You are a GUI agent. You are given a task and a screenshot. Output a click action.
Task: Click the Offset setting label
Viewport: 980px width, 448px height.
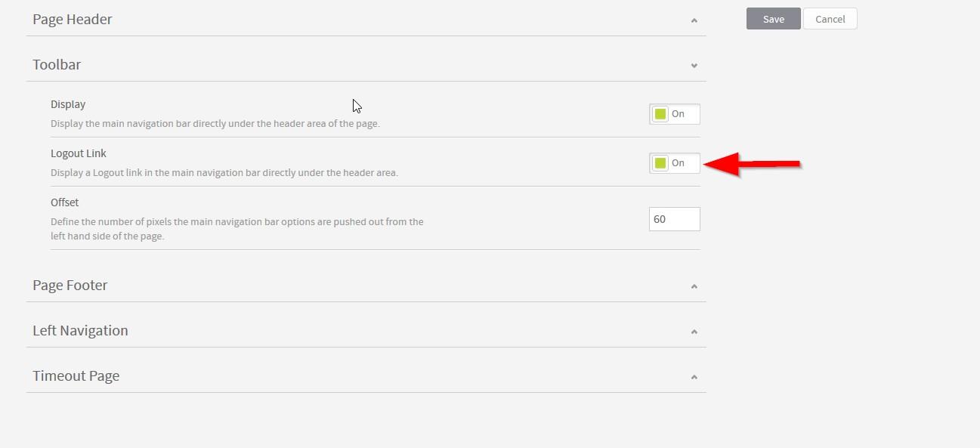(65, 202)
